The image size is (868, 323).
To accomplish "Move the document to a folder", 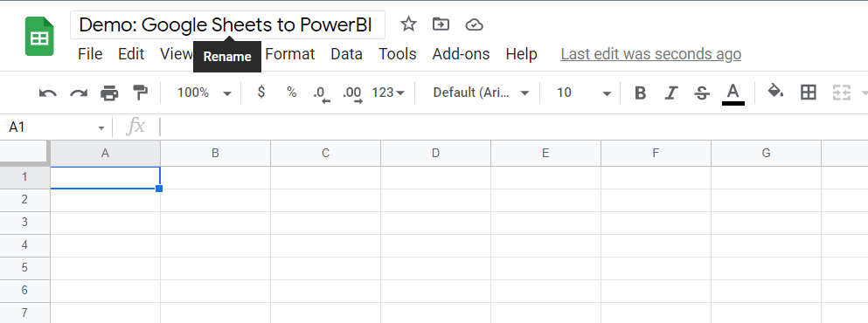I will point(441,24).
